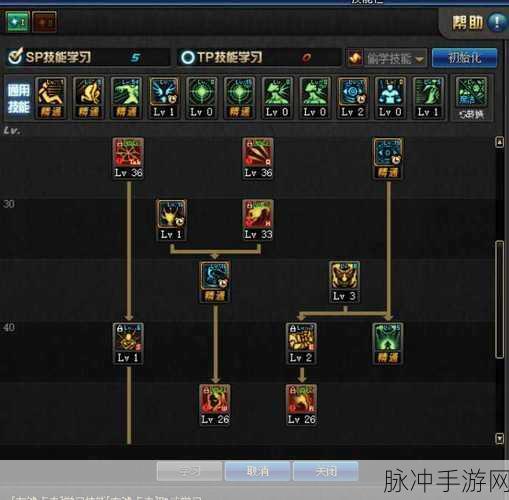Click the level 40 row marker
This screenshot has height=500, width=509.
pos(9,327)
